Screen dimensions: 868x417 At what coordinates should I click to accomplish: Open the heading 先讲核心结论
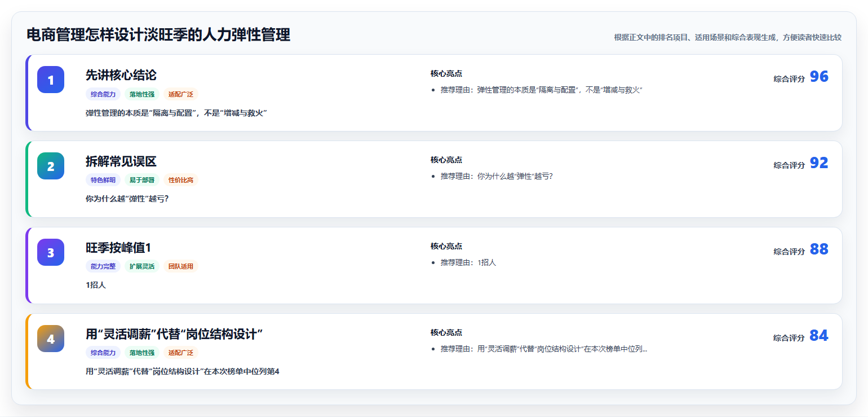click(121, 75)
